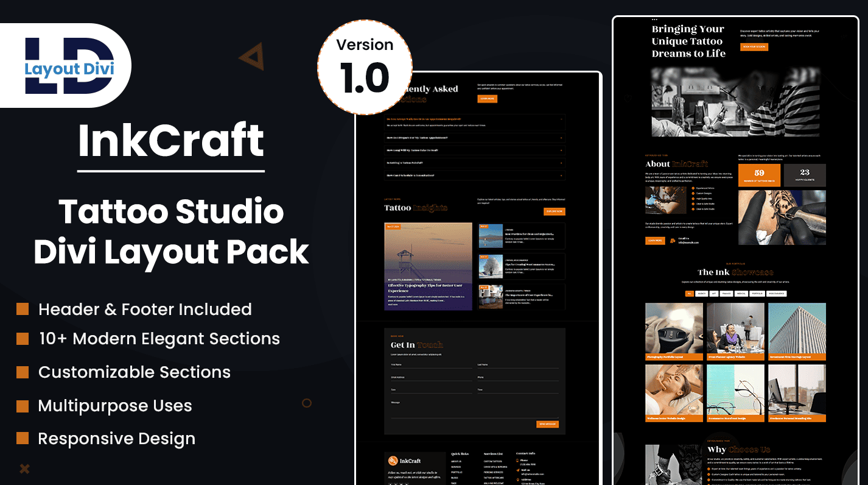Open Photography Portfolio Layout showcase image

tap(674, 331)
